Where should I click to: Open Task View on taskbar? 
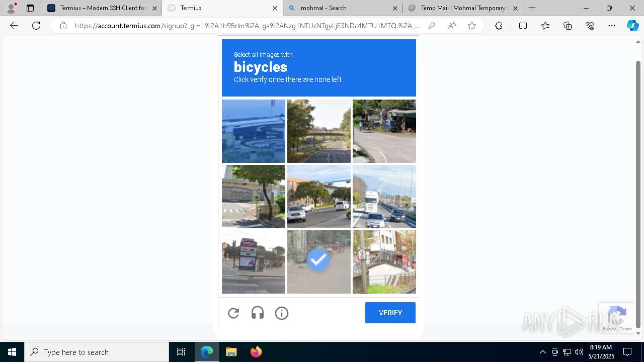[181, 352]
